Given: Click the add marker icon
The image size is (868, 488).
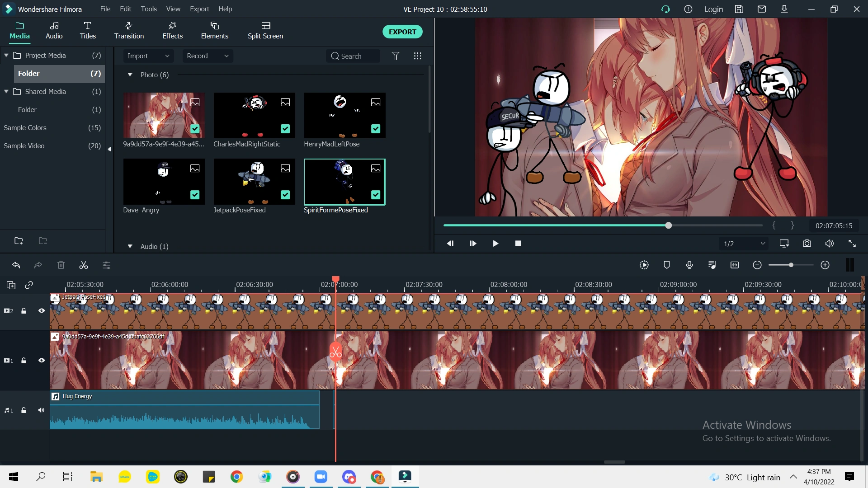Looking at the screenshot, I should tap(666, 265).
